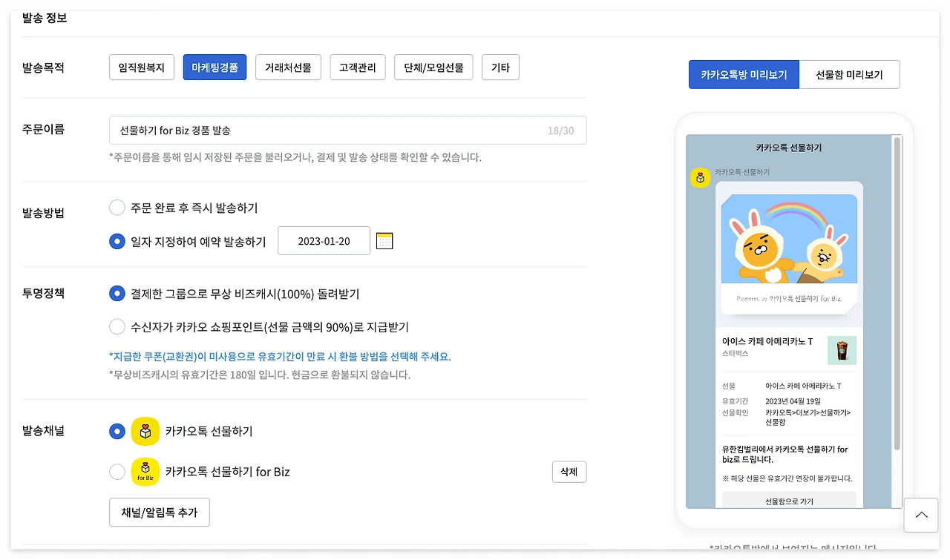
Task: Choose the '고객관리' purpose option
Action: point(358,67)
